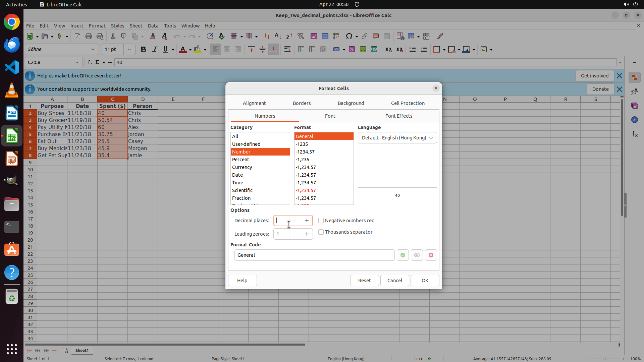Open the Language dropdown in Format Cells
The width and height of the screenshot is (644, 362).
(397, 138)
